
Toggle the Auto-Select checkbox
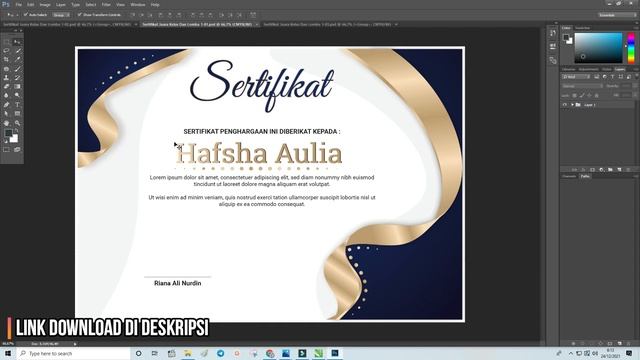click(25, 15)
